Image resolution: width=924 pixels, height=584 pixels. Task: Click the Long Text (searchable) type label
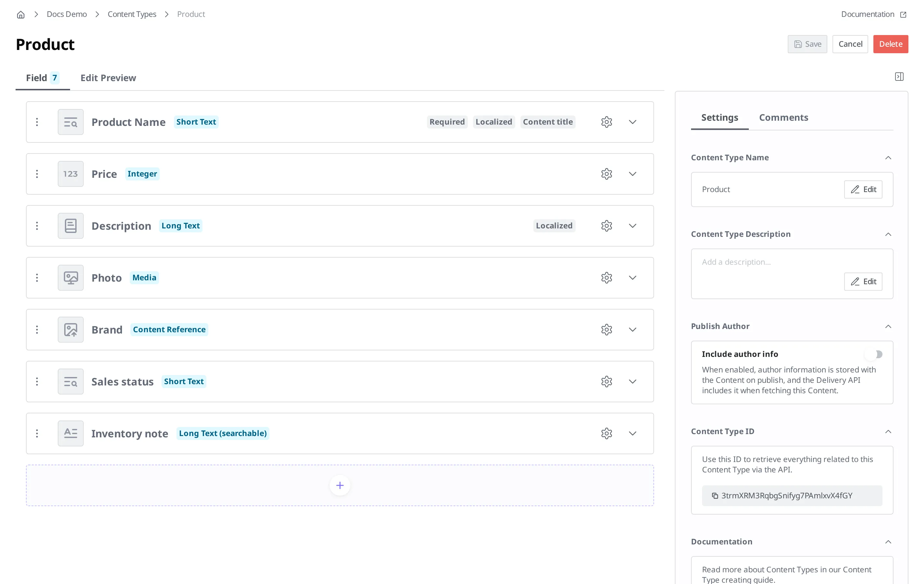click(223, 433)
